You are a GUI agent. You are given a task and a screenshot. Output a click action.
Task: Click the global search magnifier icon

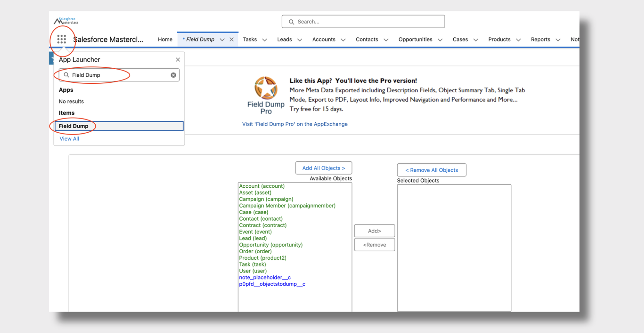tap(291, 22)
